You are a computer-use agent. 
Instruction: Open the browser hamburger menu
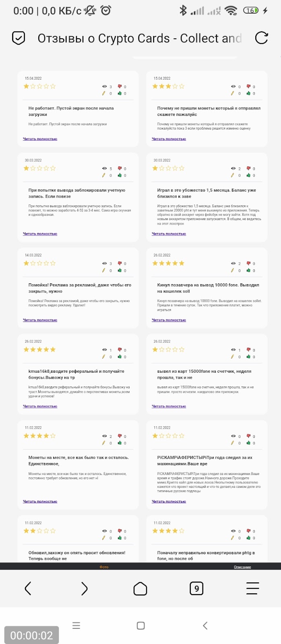pyautogui.click(x=252, y=588)
